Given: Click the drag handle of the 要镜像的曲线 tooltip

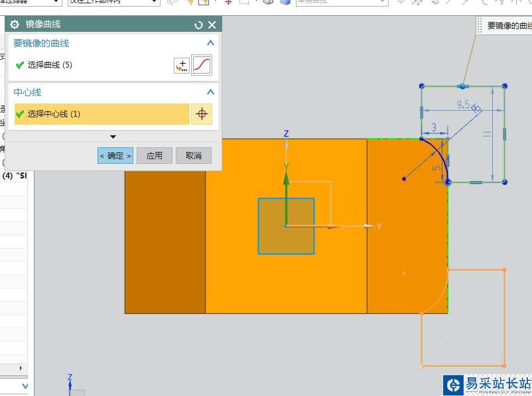Looking at the screenshot, I should pyautogui.click(x=480, y=25).
